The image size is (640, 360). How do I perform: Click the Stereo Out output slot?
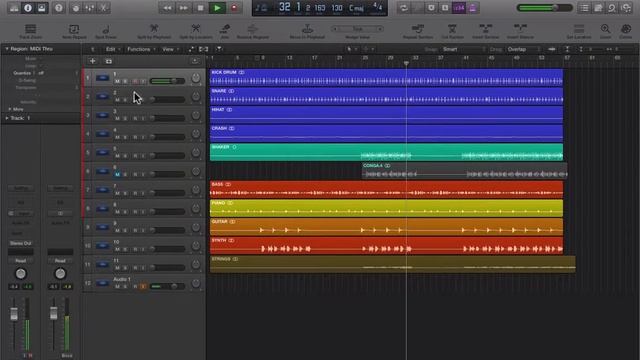click(x=20, y=243)
